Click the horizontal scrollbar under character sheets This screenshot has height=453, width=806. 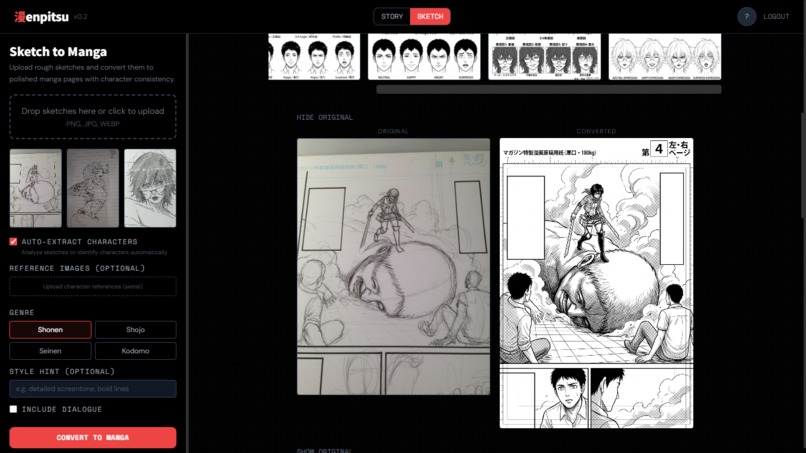click(x=548, y=89)
